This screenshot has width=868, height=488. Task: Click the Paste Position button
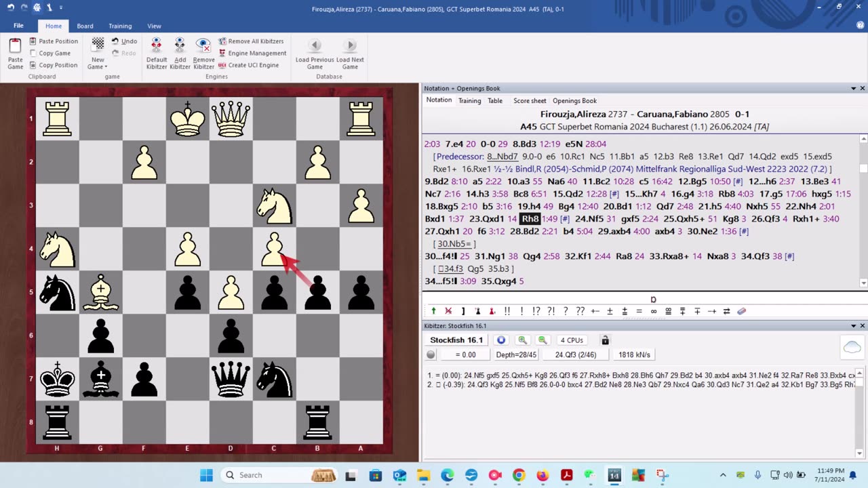(54, 41)
